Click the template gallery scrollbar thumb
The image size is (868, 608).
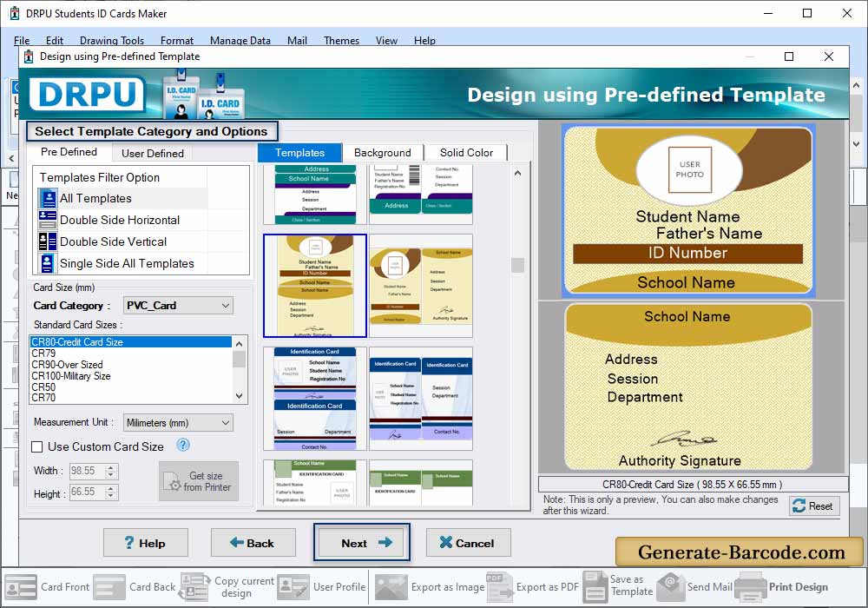(517, 265)
